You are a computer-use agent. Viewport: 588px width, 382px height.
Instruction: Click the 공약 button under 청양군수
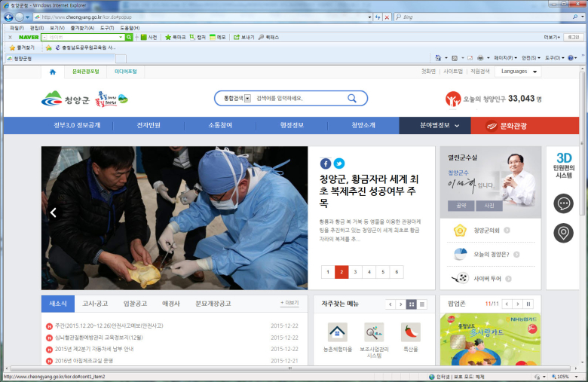461,206
